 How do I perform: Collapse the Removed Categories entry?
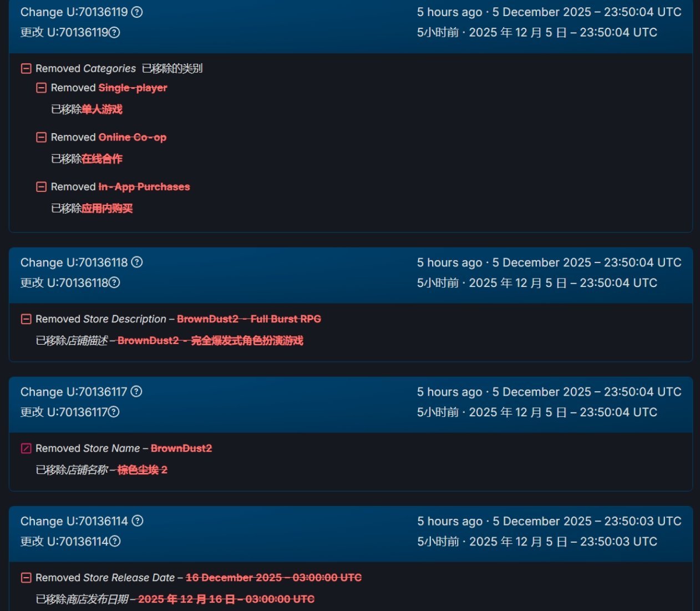point(26,69)
